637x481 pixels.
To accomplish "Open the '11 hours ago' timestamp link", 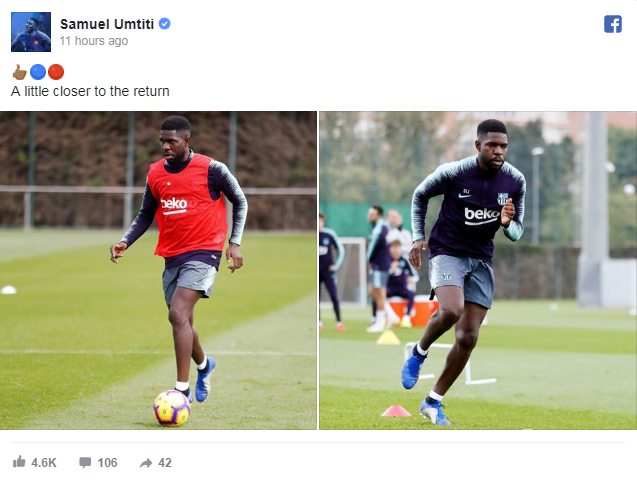I will (94, 41).
